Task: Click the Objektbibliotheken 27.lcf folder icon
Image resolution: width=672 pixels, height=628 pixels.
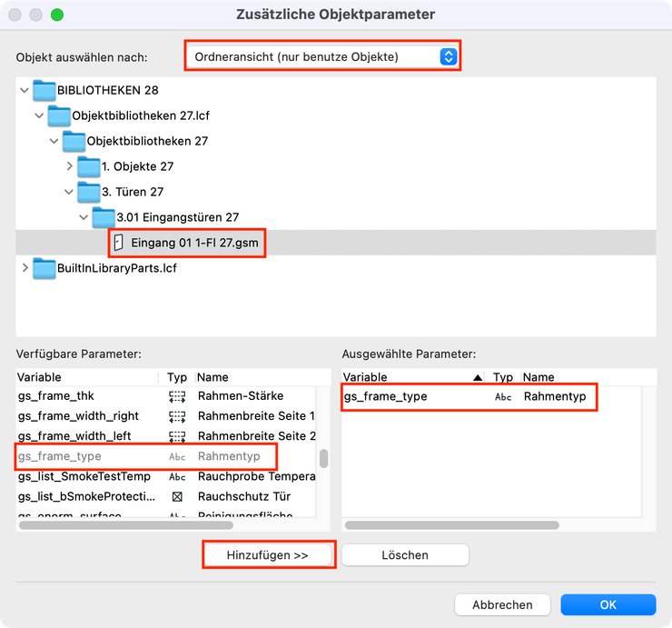Action: point(58,116)
